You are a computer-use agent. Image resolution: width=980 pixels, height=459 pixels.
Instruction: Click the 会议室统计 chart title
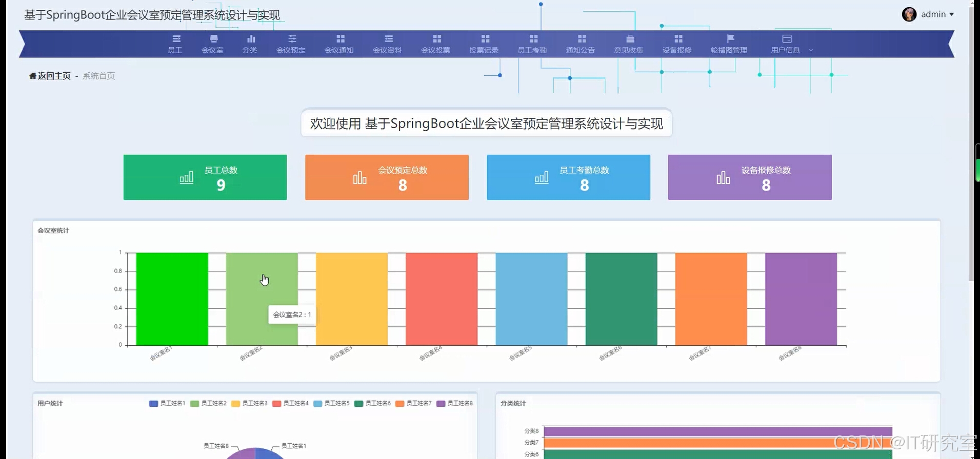(x=53, y=231)
